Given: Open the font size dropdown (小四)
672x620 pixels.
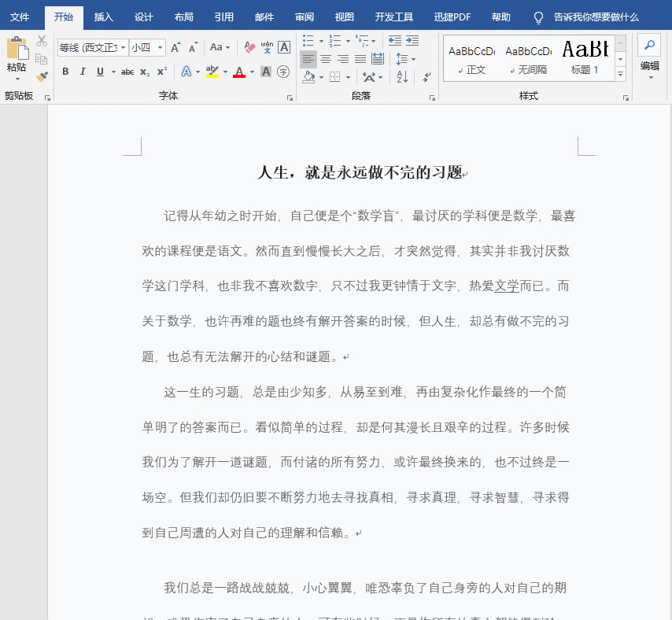Looking at the screenshot, I should pyautogui.click(x=160, y=47).
